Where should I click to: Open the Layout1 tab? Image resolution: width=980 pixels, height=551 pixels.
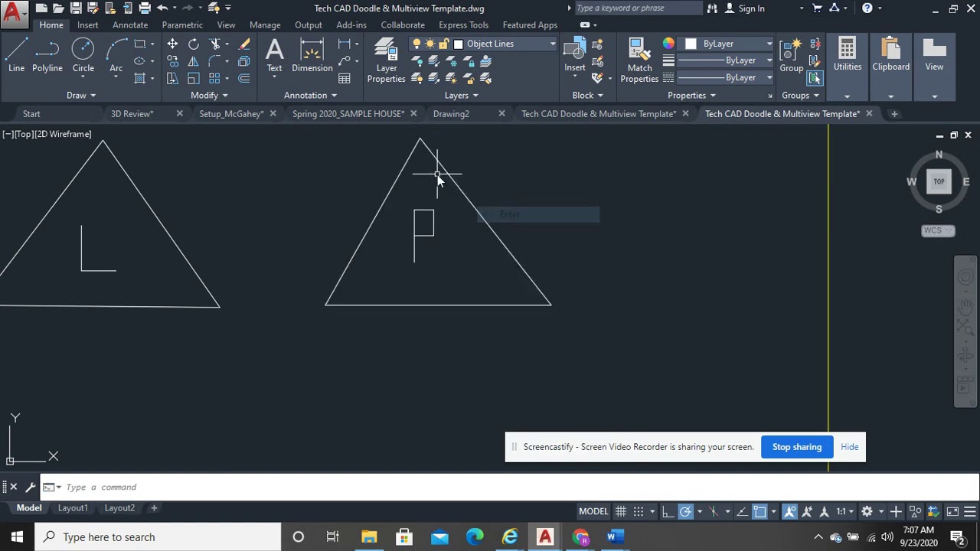(73, 508)
